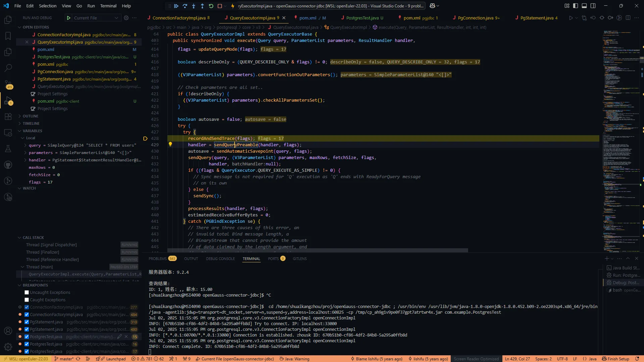644x362 pixels.
Task: Open the Testing beaker view
Action: (x=8, y=149)
